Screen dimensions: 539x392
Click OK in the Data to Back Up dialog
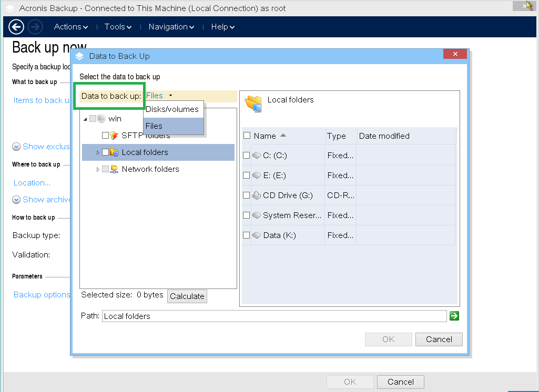pos(389,339)
